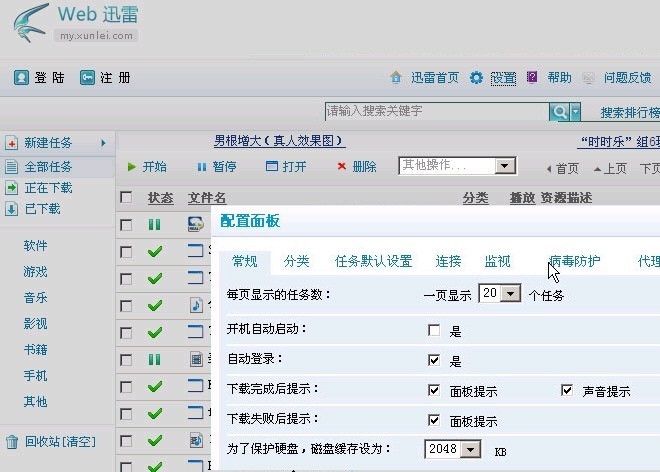Open 回收站 recycle bin in sidebar
Viewport: 660px width, 472px height.
[x=12, y=441]
